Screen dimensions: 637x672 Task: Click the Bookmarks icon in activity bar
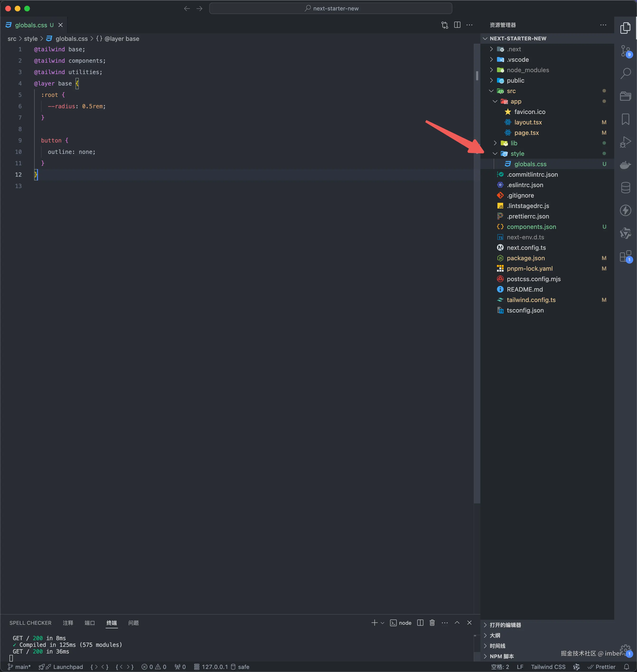tap(625, 119)
